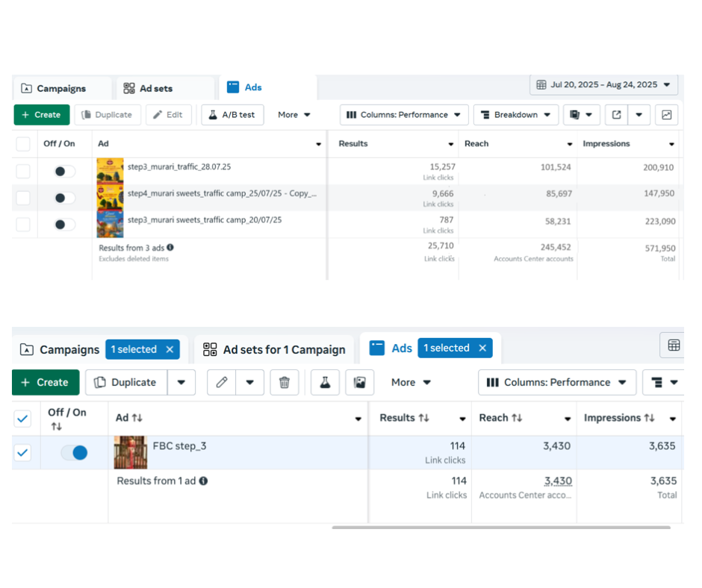Viewport: 702px width, 588px height.
Task: Toggle on the step3_murari_traffic_28.07.25 ad
Action: pyautogui.click(x=65, y=172)
